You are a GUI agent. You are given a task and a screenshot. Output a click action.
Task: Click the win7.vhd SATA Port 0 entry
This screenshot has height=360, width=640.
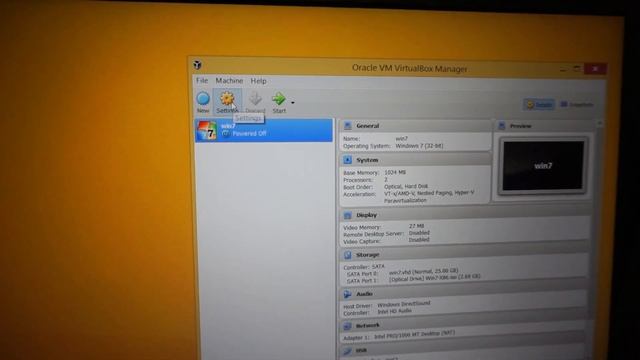pyautogui.click(x=423, y=271)
